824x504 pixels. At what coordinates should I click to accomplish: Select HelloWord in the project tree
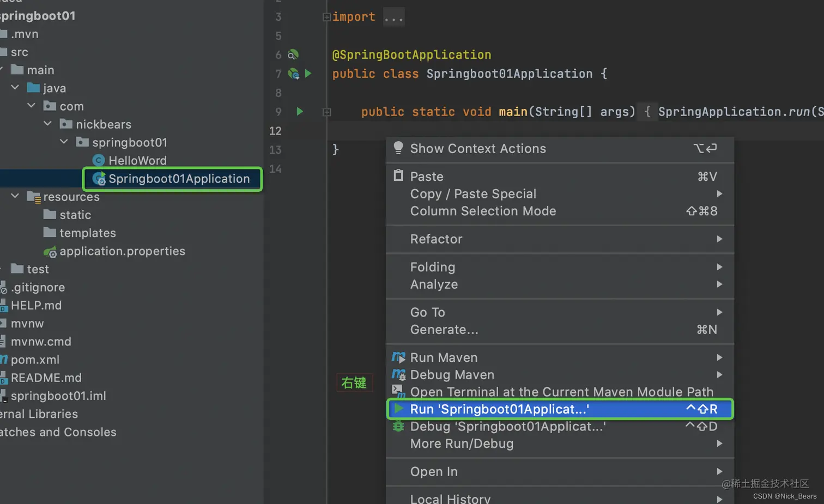click(x=137, y=160)
